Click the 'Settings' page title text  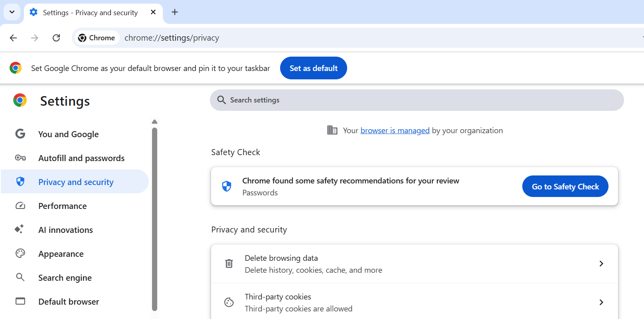tap(65, 101)
